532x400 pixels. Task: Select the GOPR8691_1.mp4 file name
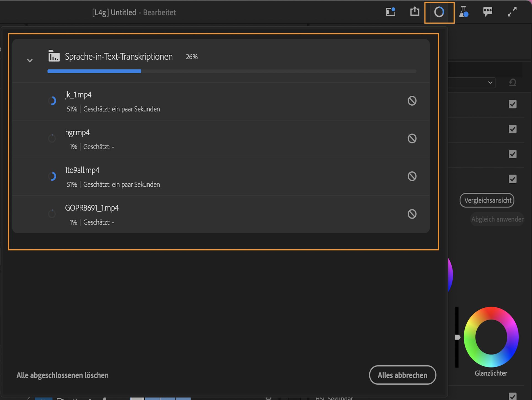[x=92, y=208]
